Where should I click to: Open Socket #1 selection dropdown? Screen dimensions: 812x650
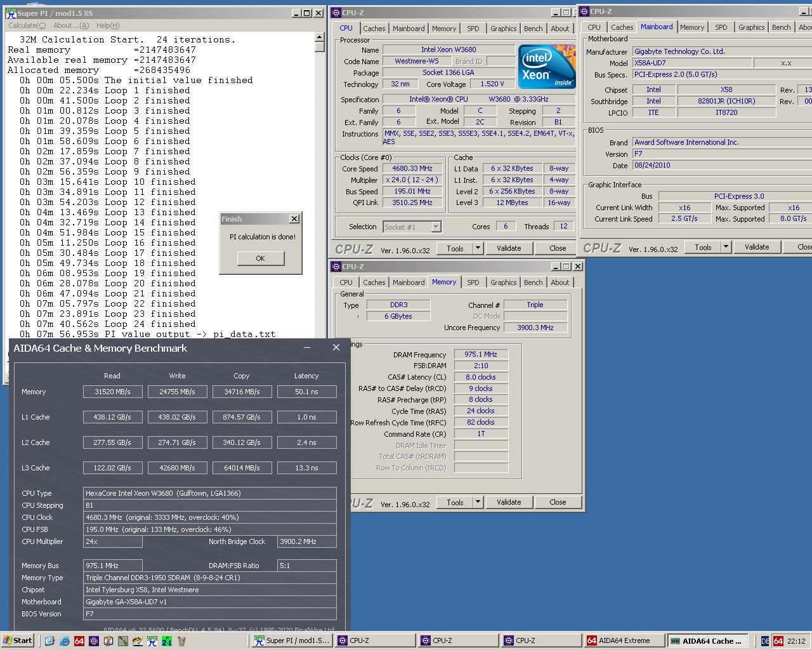coord(412,227)
